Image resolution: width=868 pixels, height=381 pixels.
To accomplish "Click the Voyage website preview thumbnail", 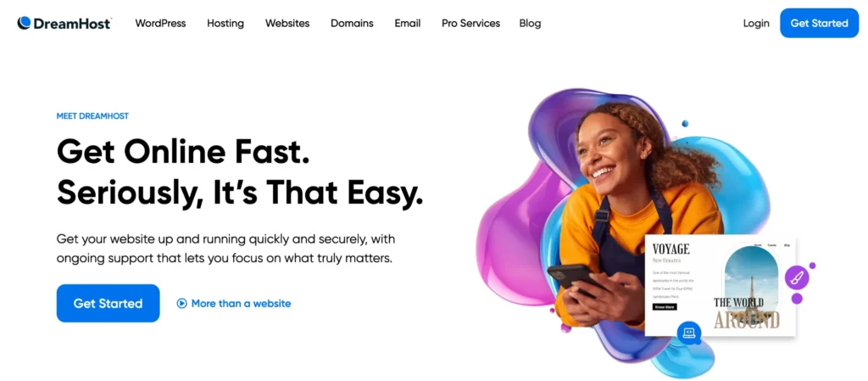I will [x=721, y=285].
